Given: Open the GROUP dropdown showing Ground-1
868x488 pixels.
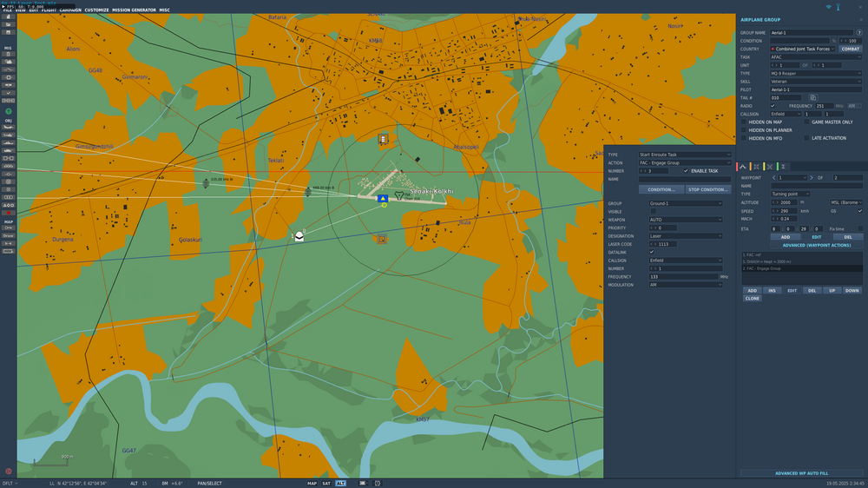Looking at the screenshot, I should click(686, 203).
